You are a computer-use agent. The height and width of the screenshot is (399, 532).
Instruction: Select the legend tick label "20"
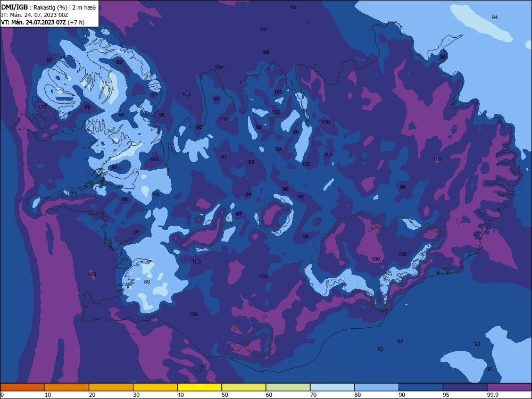[x=92, y=395]
